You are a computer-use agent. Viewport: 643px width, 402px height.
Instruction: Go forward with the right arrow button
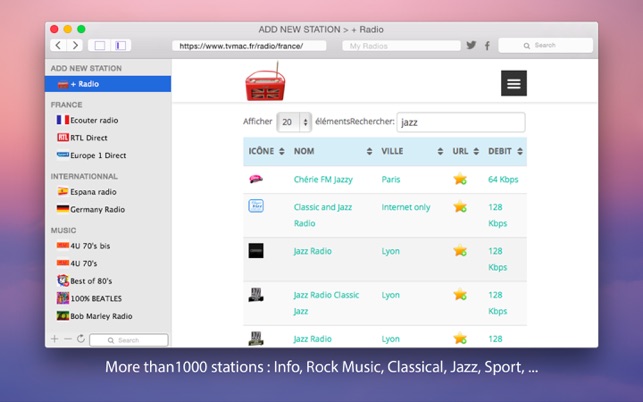pyautogui.click(x=75, y=45)
